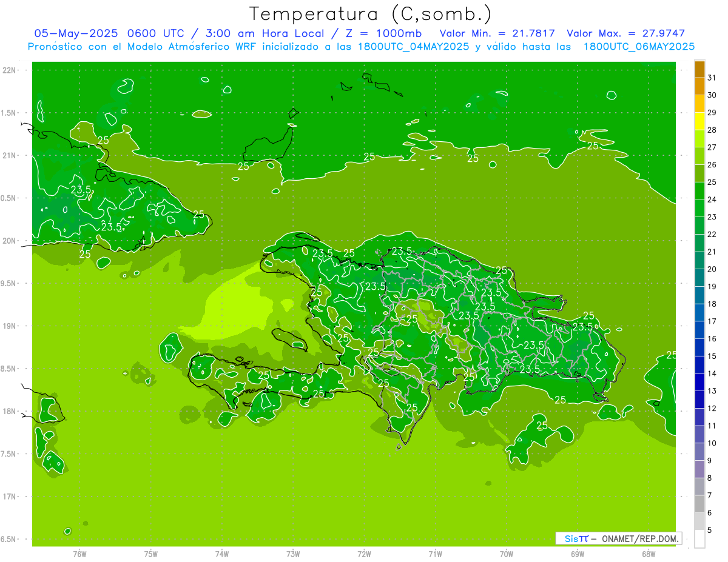Click the "71W" longitude axis label
The image size is (728, 562).
pos(436,554)
